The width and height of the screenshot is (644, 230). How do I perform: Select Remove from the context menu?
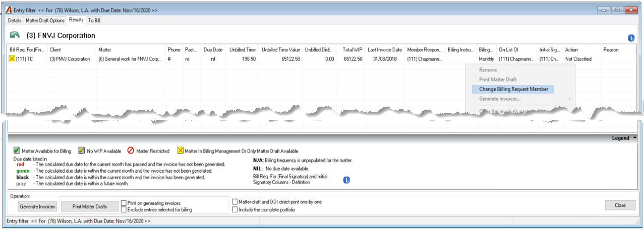pos(488,70)
